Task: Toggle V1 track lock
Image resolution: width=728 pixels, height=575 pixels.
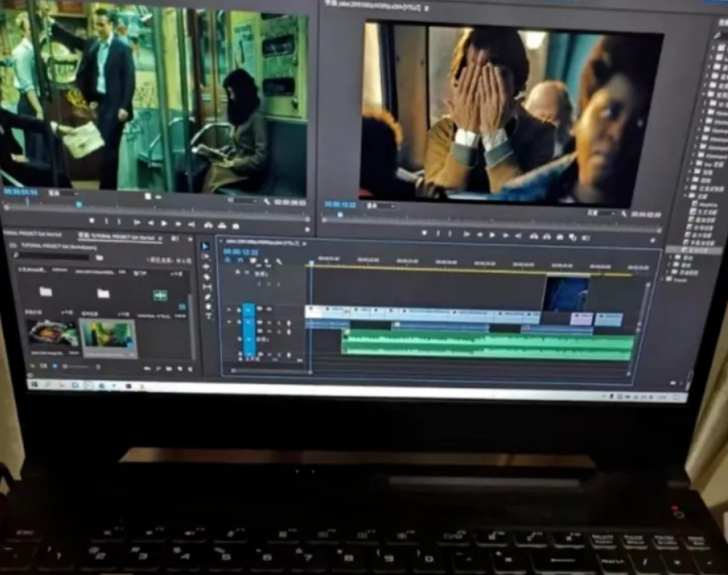Action: point(240,310)
